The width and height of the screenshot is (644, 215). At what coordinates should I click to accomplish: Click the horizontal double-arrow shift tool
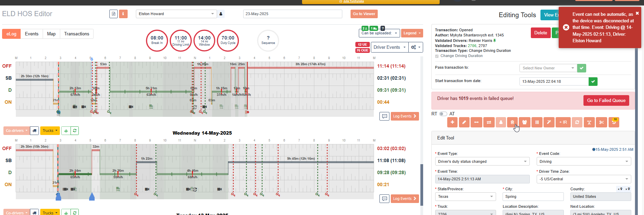(x=476, y=122)
